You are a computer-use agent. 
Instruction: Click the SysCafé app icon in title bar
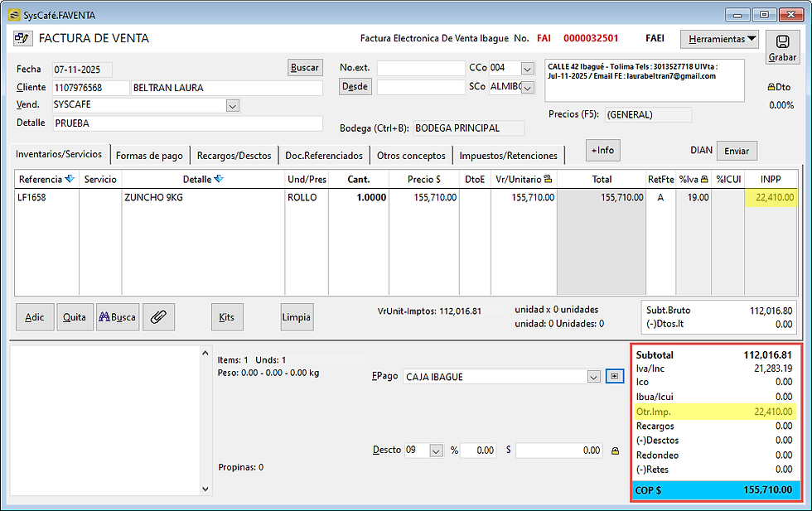(14, 15)
